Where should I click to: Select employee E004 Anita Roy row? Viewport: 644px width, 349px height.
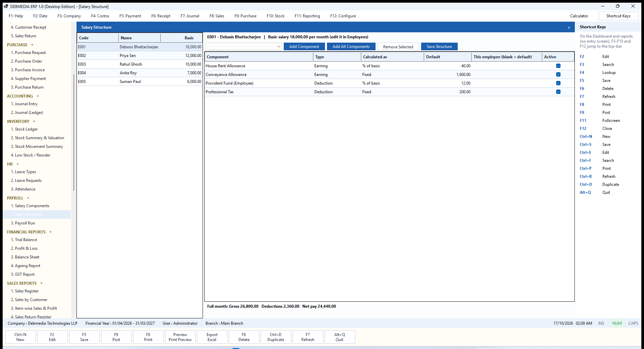click(x=140, y=73)
